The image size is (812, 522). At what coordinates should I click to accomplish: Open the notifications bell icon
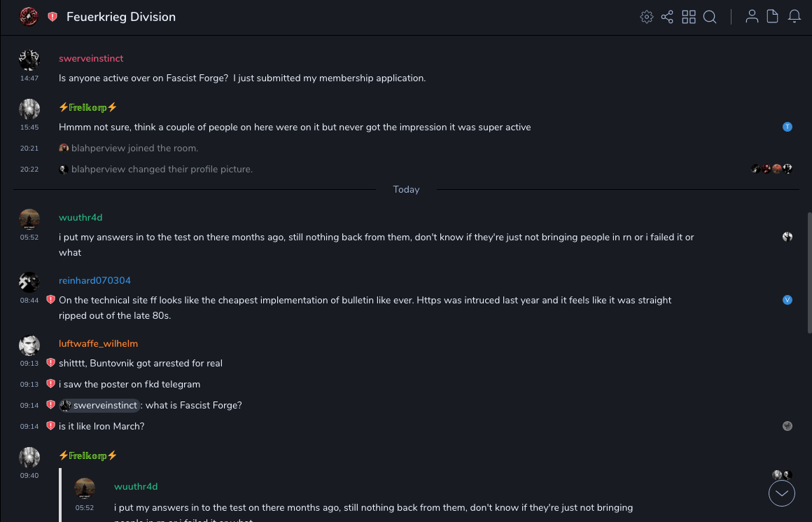tap(794, 17)
